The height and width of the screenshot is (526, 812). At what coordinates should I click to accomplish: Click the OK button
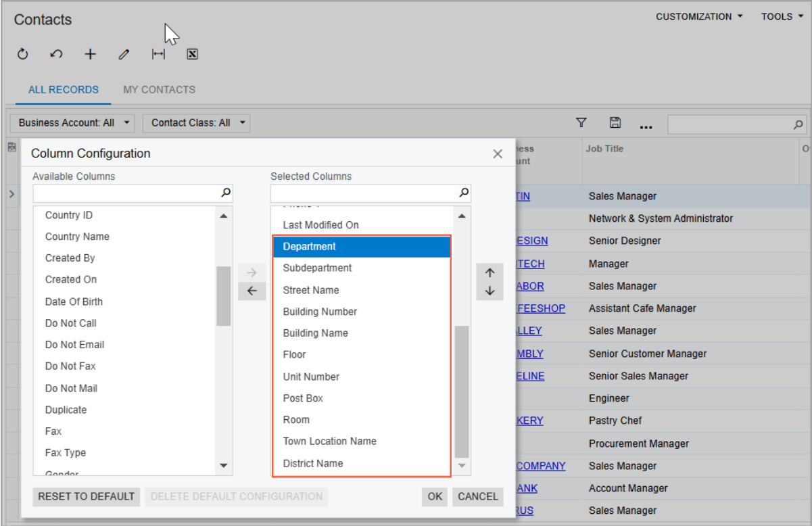tap(435, 496)
